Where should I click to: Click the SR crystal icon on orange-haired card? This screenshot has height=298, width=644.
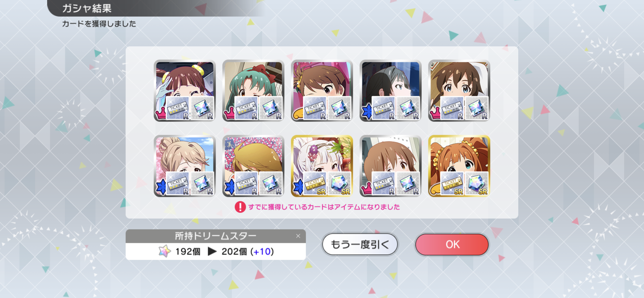point(477,184)
